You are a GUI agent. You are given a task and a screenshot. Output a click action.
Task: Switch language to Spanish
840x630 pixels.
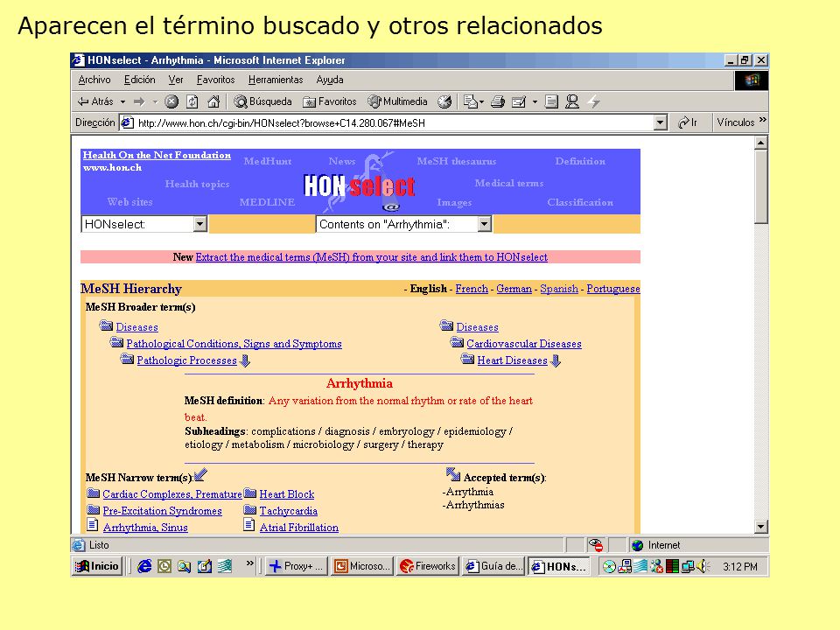(559, 289)
